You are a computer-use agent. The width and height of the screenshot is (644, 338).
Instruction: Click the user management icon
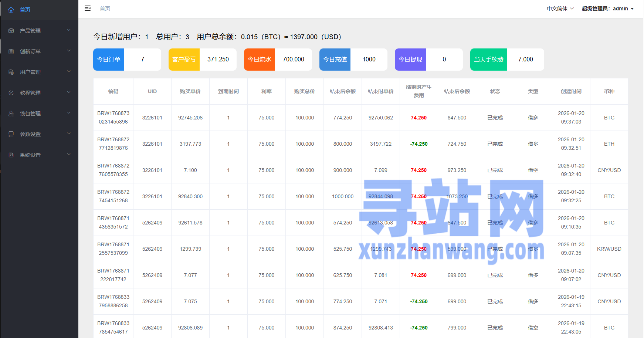(x=11, y=72)
